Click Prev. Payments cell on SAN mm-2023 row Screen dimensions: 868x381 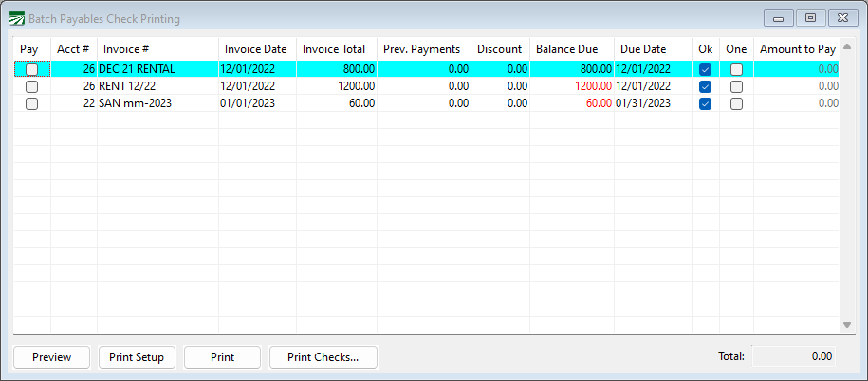coord(424,103)
